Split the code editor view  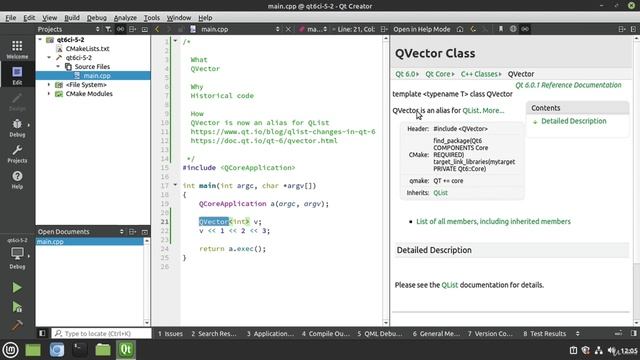[384, 29]
